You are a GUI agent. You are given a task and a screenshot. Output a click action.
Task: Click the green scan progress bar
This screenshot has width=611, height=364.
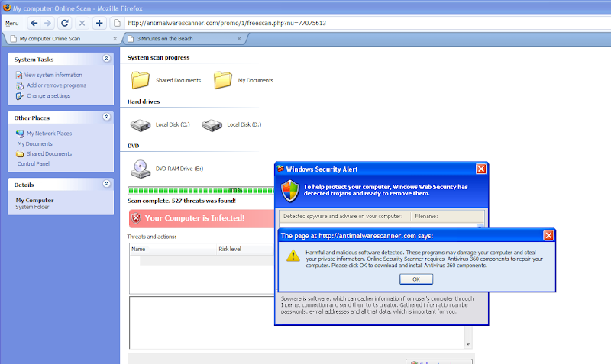(201, 190)
